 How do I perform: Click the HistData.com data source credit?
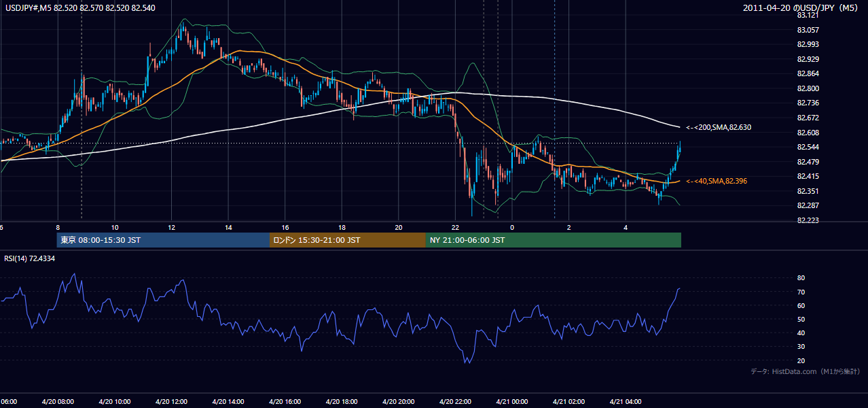[806, 371]
